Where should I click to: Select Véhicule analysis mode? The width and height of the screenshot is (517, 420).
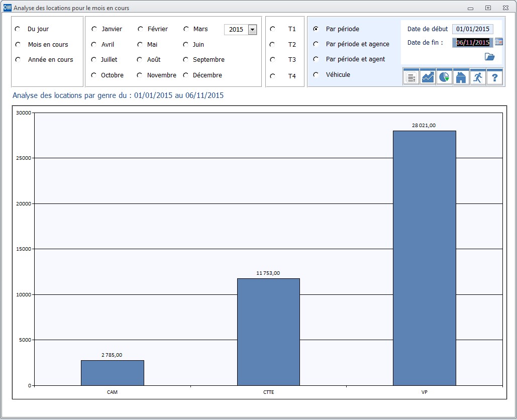point(316,74)
